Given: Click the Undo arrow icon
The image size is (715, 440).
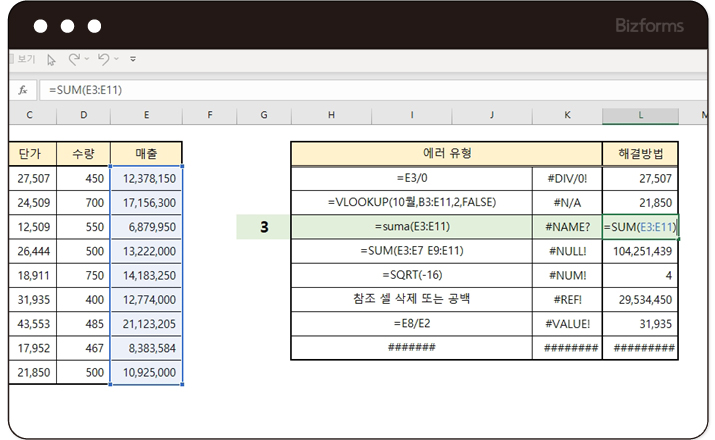Looking at the screenshot, I should [104, 59].
